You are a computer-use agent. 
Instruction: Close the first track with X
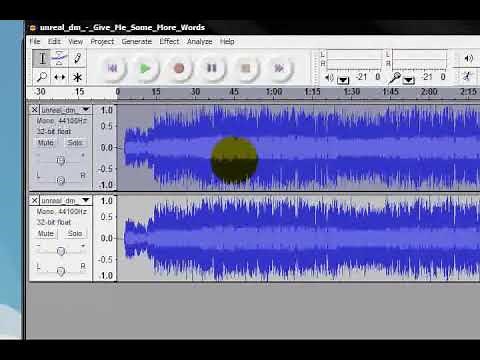pyautogui.click(x=34, y=110)
